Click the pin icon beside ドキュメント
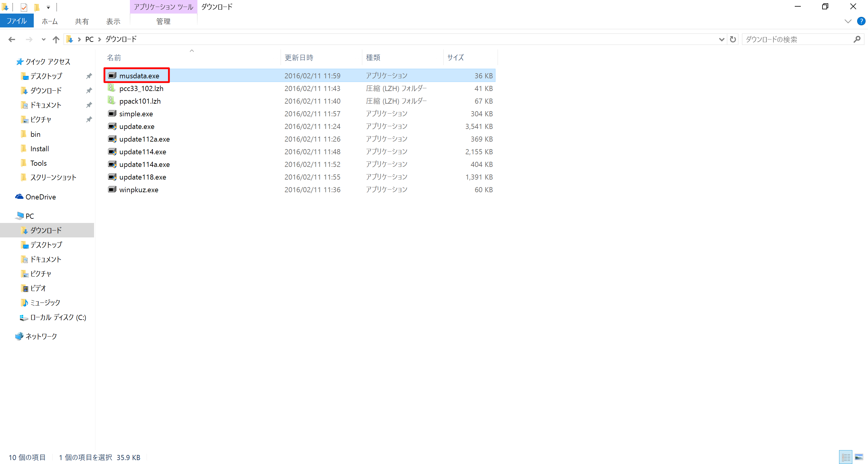Viewport: 868px width, 464px height. click(89, 105)
